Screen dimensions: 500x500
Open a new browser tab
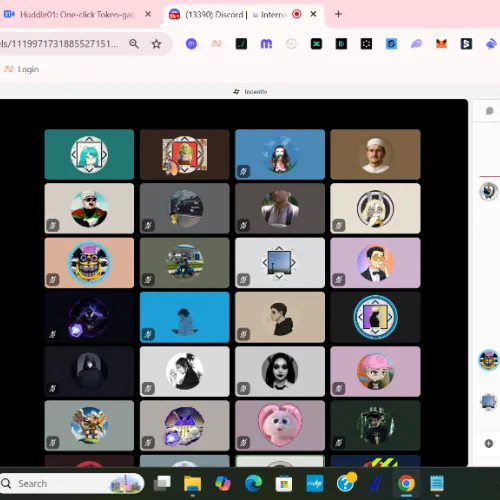[338, 14]
